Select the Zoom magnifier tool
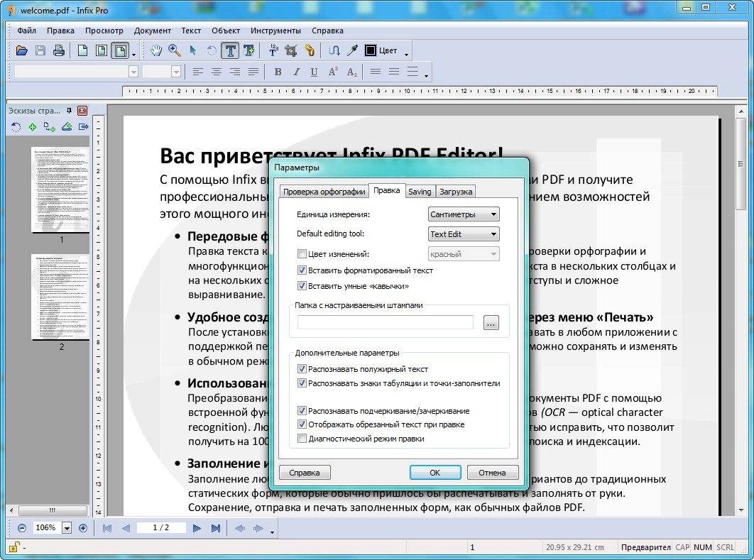Viewport: 754px width, 560px height. 174,50
